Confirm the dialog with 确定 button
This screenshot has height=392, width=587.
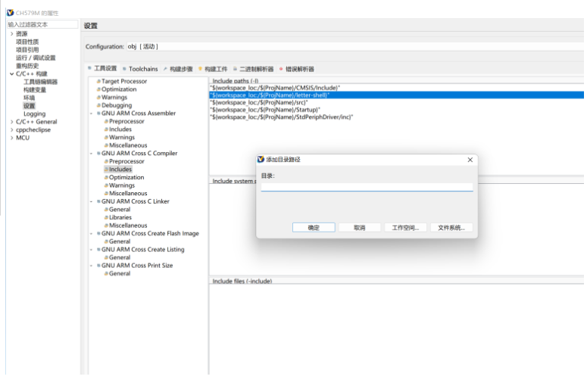pos(313,228)
